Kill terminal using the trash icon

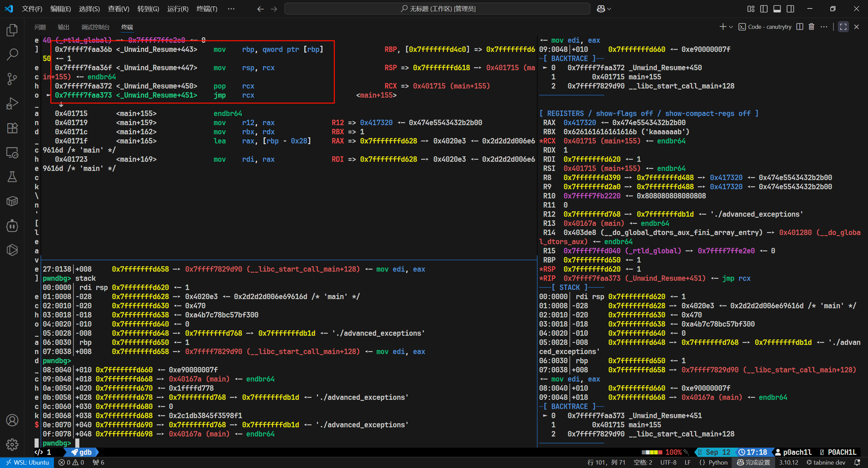coord(811,27)
